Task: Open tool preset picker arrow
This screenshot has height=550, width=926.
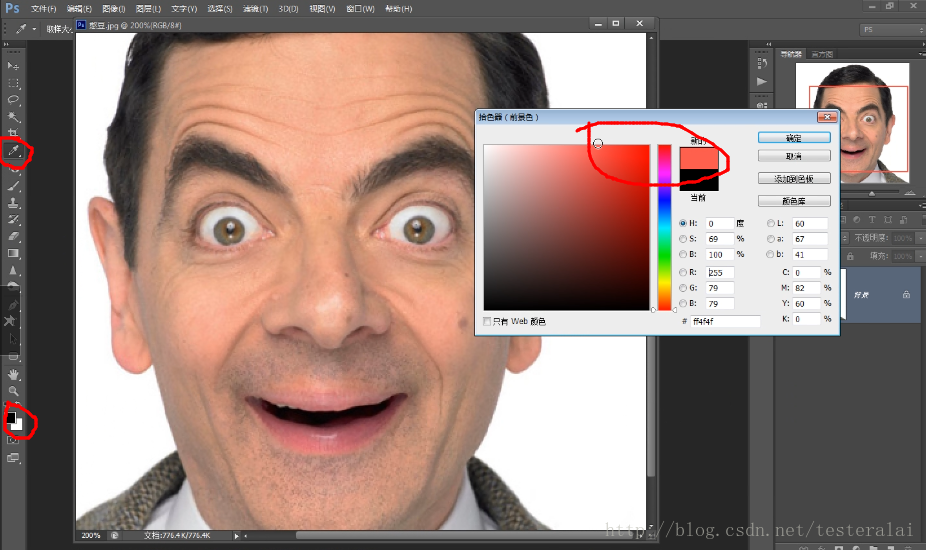Action: (34, 29)
